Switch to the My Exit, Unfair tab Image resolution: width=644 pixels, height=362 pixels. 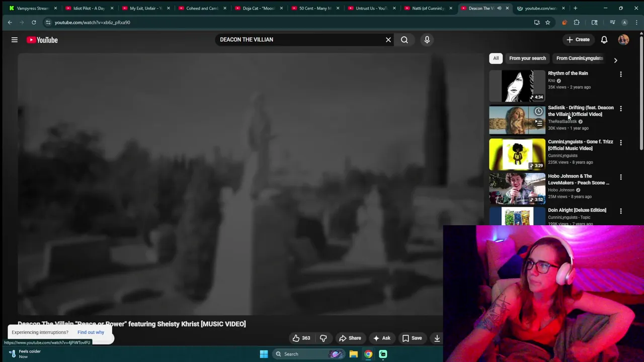click(145, 8)
